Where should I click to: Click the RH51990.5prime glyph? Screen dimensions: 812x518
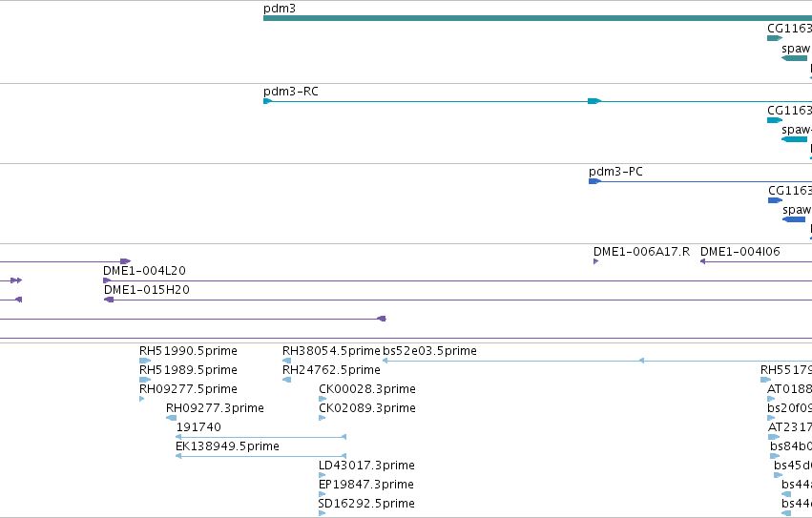click(145, 361)
